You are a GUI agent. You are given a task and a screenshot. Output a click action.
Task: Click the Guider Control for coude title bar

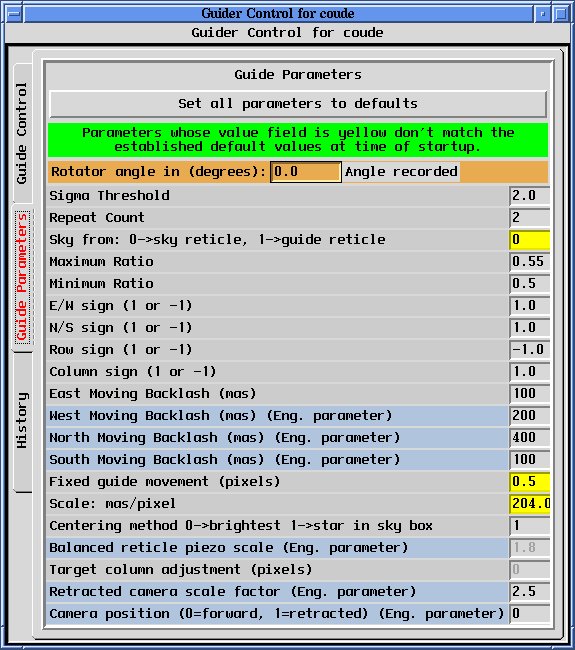point(278,14)
